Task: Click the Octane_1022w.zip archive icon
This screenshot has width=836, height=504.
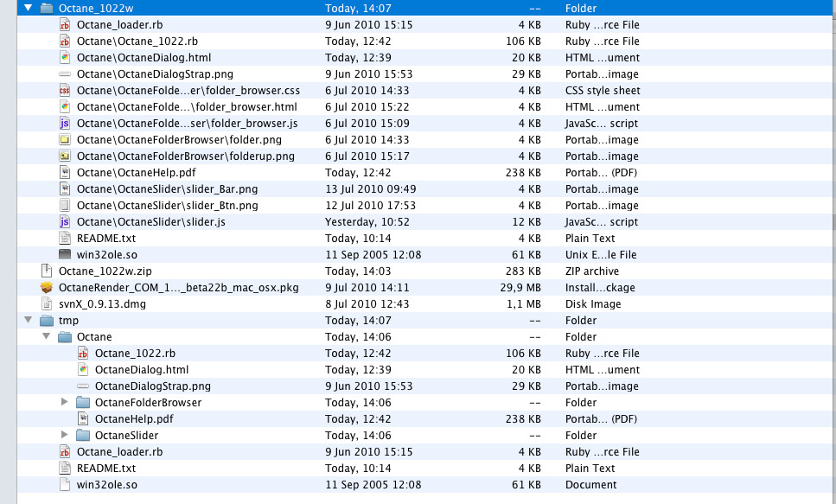Action: click(x=47, y=271)
